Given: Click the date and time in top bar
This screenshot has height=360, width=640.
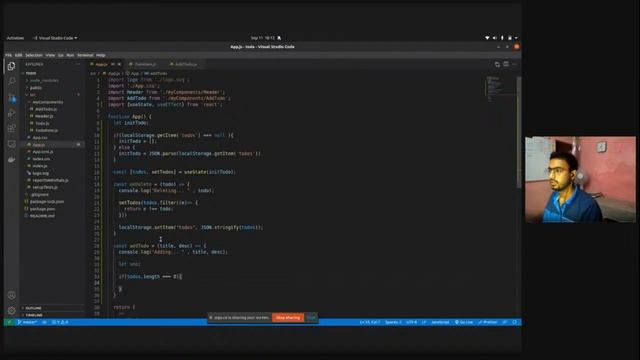Looking at the screenshot, I should pos(262,38).
